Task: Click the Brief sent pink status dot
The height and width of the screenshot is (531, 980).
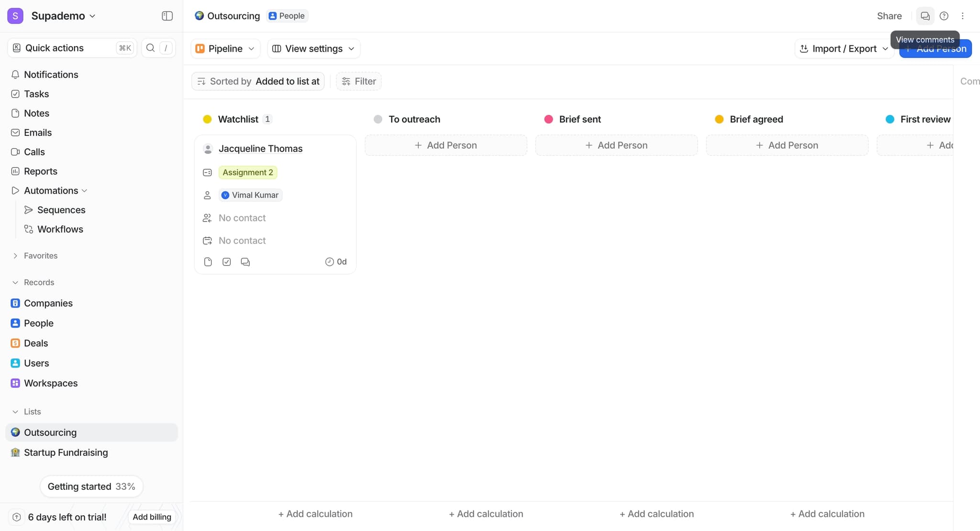Action: pos(548,119)
